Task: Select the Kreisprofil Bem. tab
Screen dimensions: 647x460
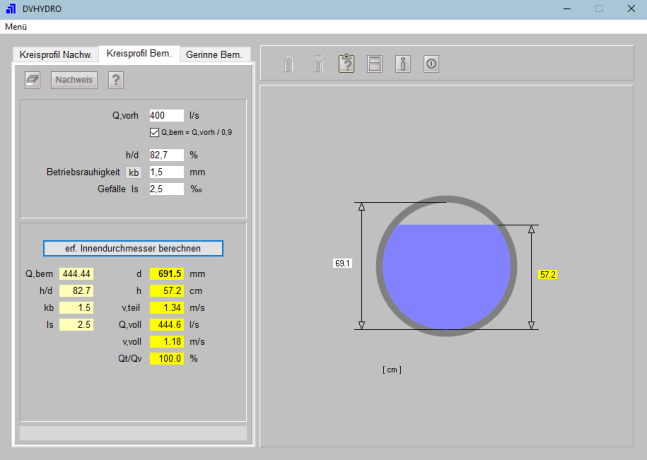Action: pyautogui.click(x=139, y=53)
